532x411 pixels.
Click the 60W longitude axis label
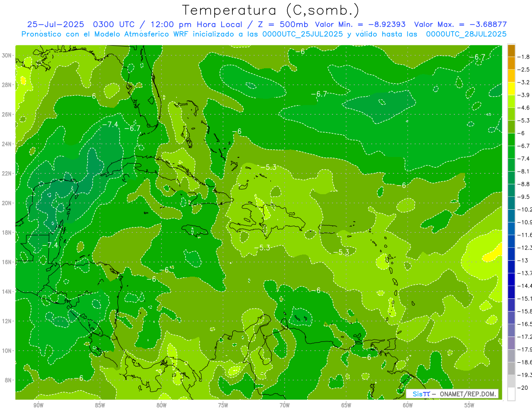pyautogui.click(x=408, y=405)
